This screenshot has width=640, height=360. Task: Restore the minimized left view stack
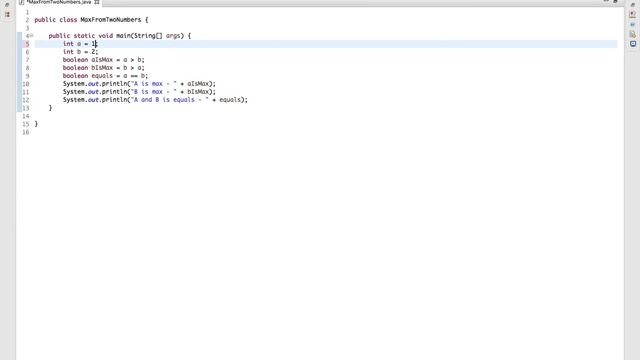point(7,5)
